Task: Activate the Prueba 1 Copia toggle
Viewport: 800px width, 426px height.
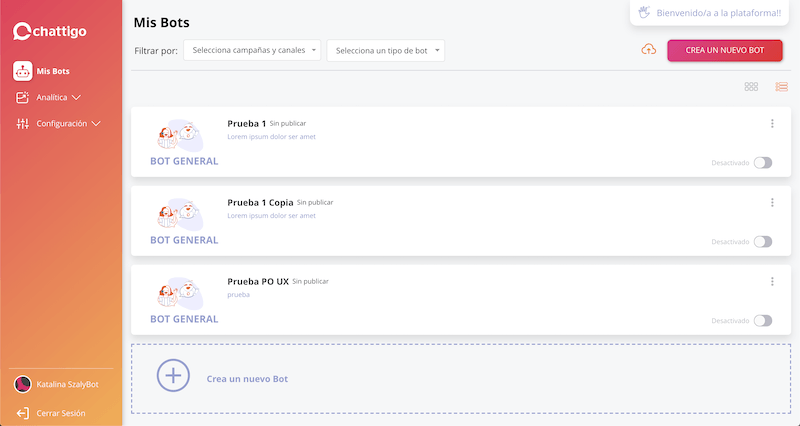Action: (763, 242)
